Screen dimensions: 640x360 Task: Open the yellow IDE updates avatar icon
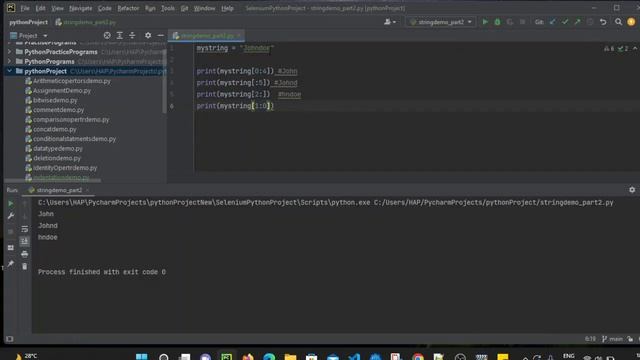631,22
